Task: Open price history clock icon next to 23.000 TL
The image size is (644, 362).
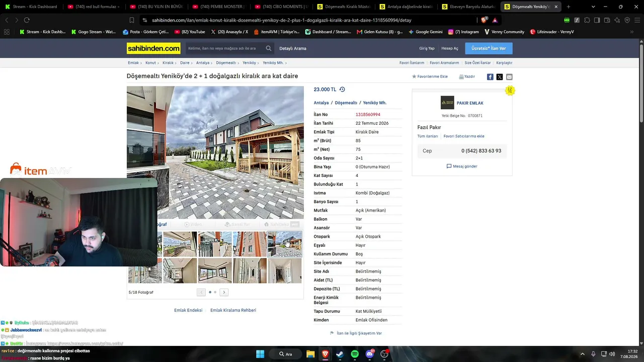Action: (342, 89)
